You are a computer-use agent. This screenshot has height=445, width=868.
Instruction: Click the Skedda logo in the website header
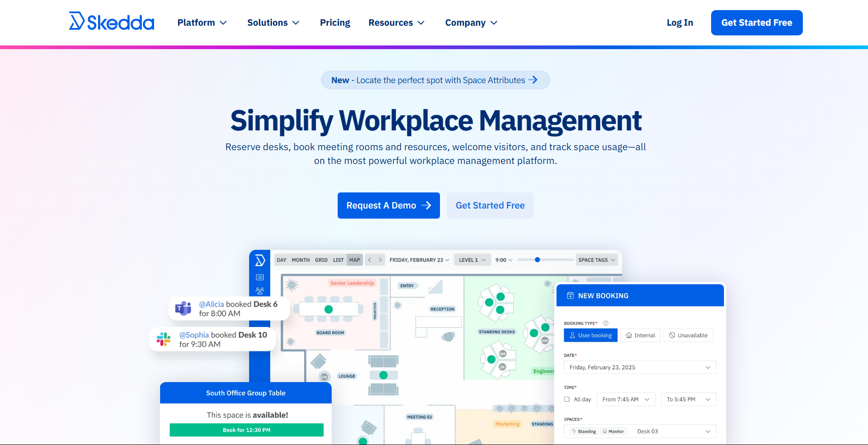pyautogui.click(x=111, y=21)
